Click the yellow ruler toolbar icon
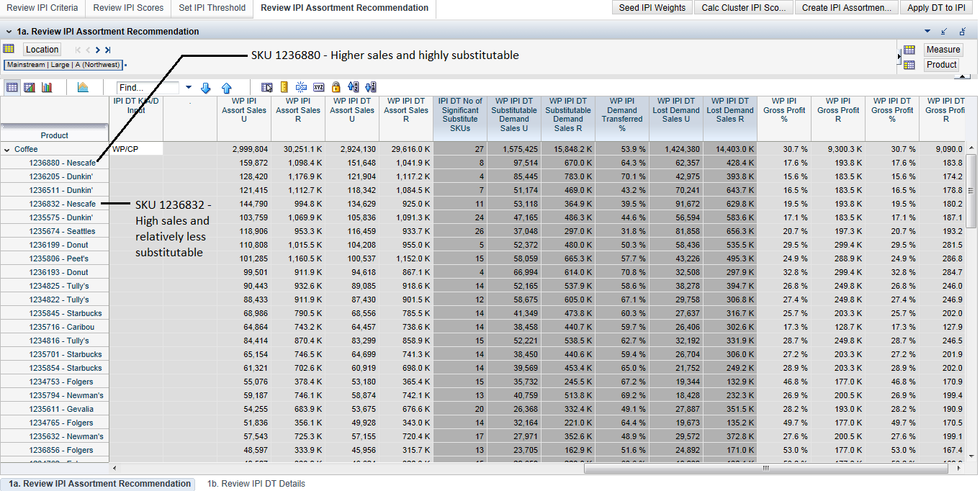Image resolution: width=980 pixels, height=491 pixels. 284,87
